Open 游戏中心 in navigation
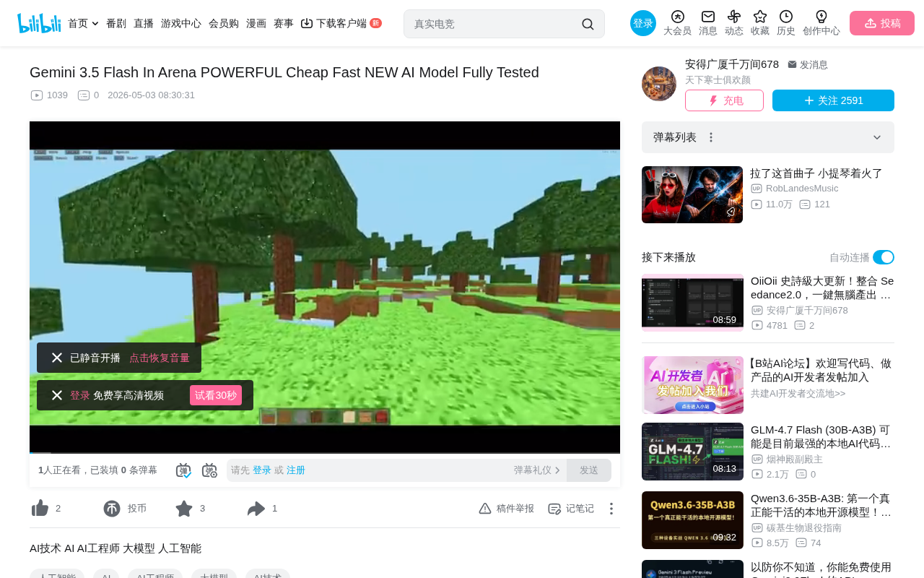This screenshot has height=578, width=924. point(181,24)
